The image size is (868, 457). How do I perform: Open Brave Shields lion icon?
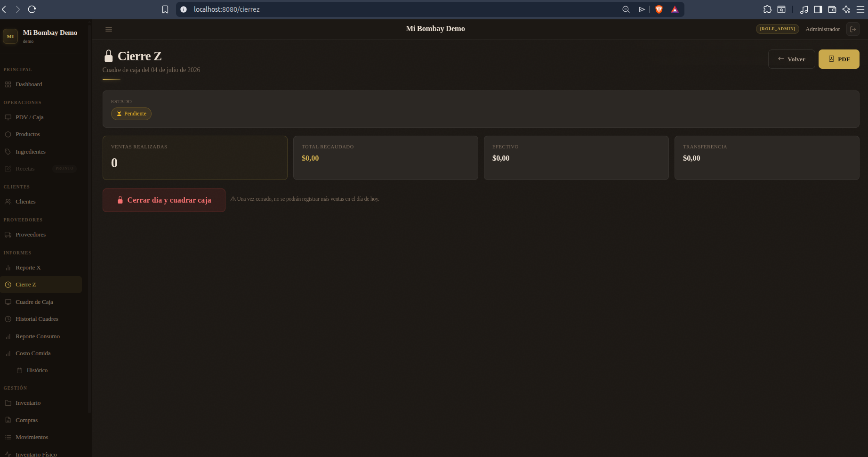coord(659,9)
